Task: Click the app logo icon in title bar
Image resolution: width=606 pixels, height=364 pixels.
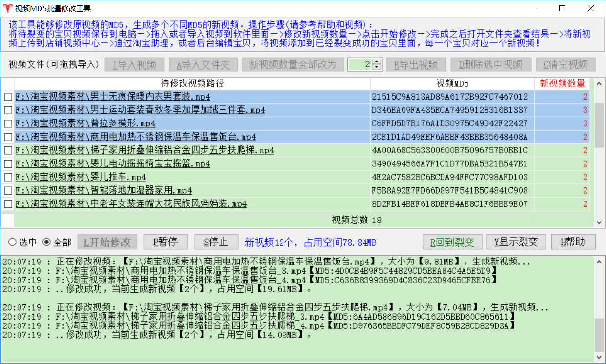Action: click(x=7, y=9)
